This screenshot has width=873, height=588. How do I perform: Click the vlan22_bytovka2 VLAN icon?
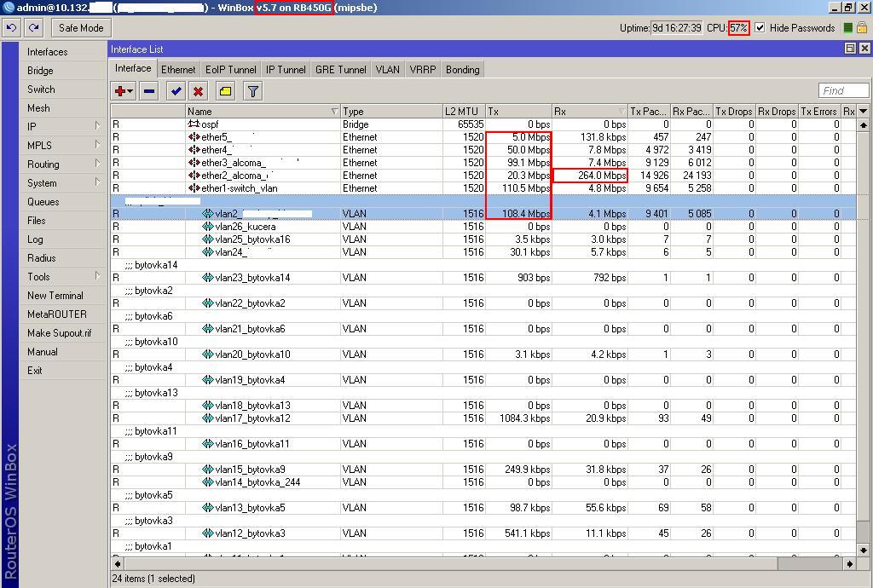click(x=208, y=303)
